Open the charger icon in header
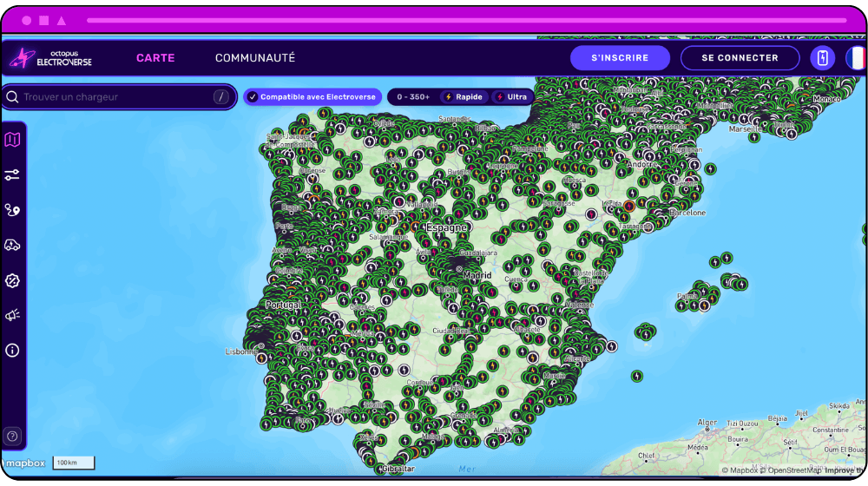The width and height of the screenshot is (868, 486). [x=823, y=57]
